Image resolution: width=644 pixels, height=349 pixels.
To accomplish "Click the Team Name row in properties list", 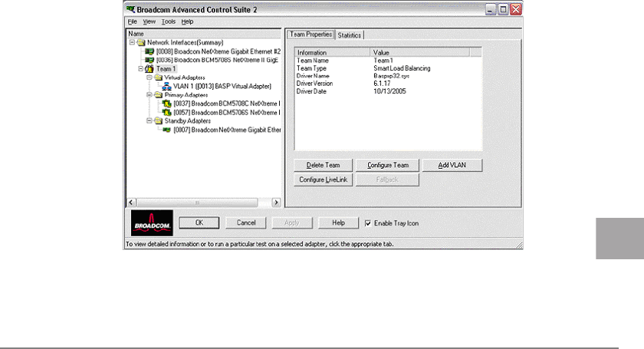I will pyautogui.click(x=388, y=61).
